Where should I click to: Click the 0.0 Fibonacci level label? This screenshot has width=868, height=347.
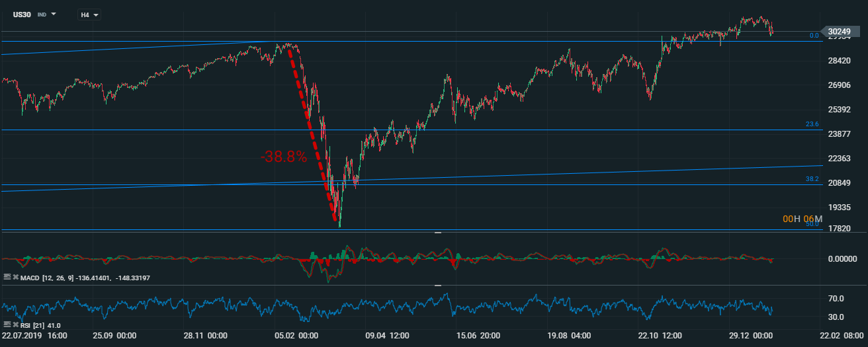coord(814,36)
